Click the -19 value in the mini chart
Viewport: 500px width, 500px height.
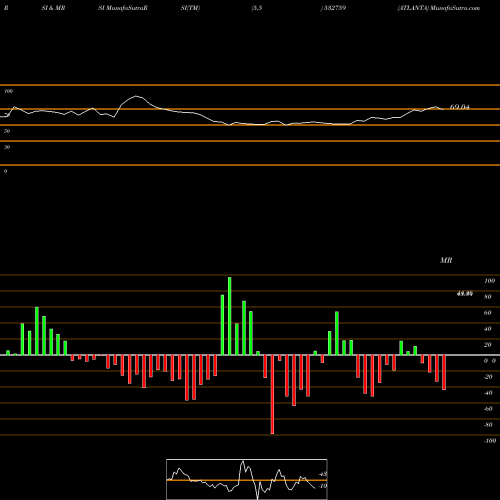pos(322,486)
